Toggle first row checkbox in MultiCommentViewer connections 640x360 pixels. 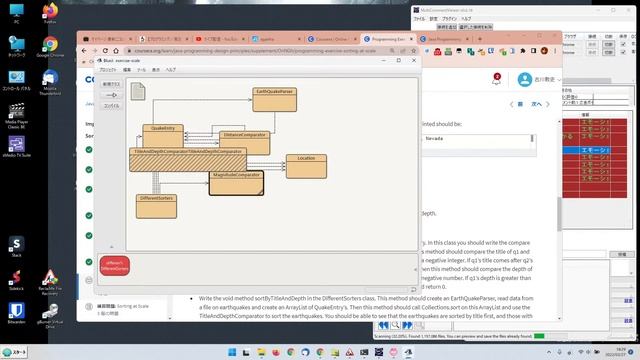pos(623,44)
